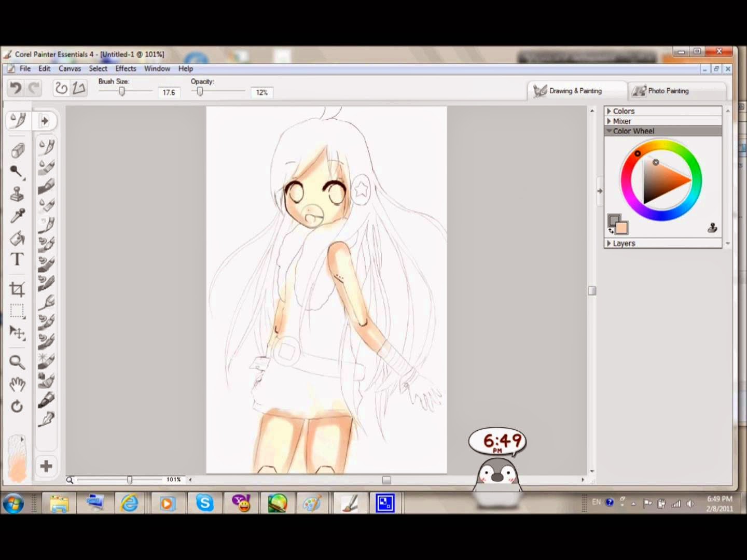Image resolution: width=747 pixels, height=560 pixels.
Task: Switch to Drawing & Painting workspace tab
Action: point(577,91)
